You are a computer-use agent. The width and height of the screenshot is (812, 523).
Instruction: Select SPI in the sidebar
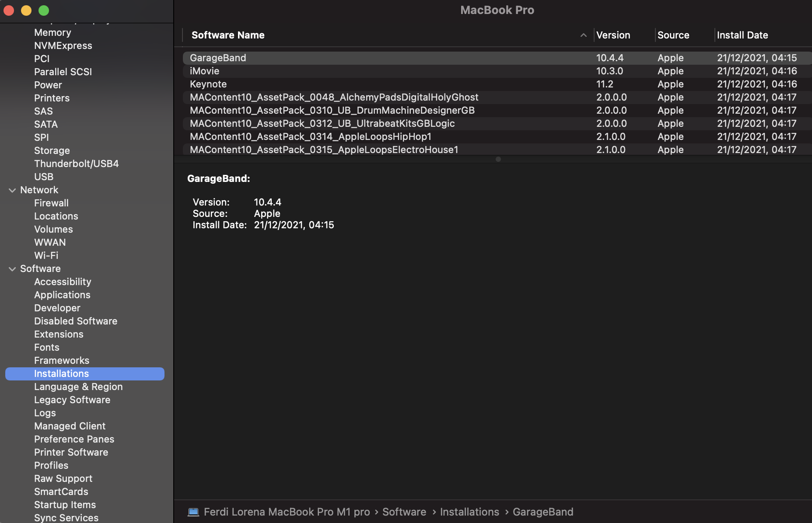(42, 138)
